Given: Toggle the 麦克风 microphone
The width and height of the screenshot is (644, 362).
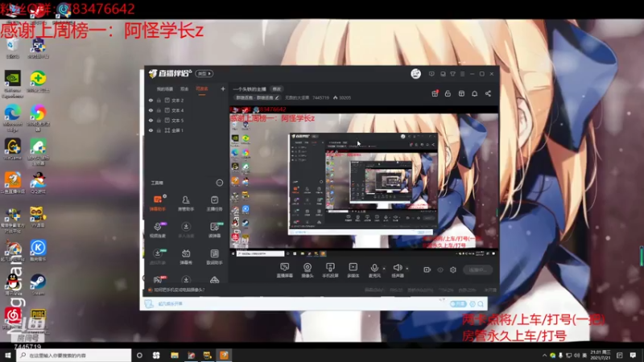Looking at the screenshot, I should point(374,270).
